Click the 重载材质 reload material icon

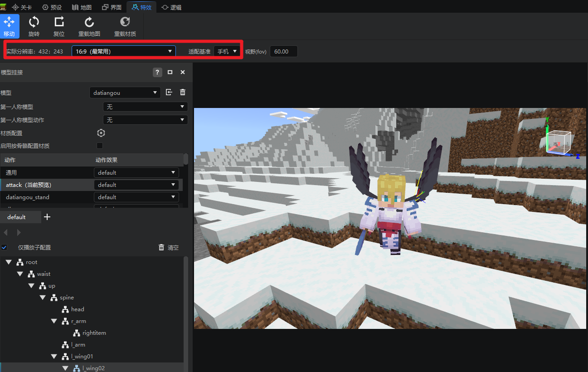125,22
